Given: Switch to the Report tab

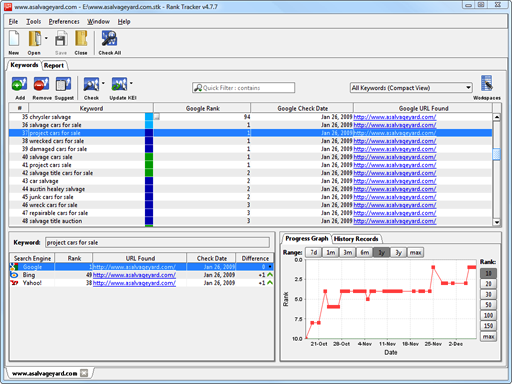Looking at the screenshot, I should coord(54,66).
